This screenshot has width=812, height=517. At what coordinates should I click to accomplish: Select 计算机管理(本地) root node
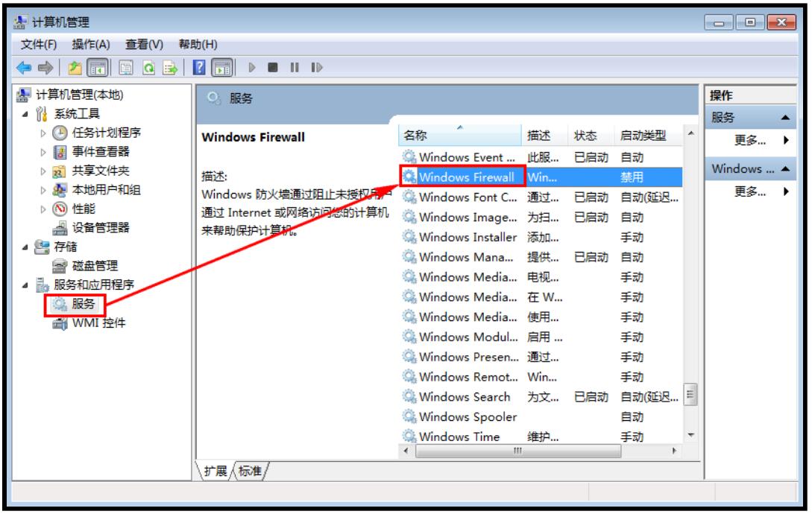pyautogui.click(x=79, y=95)
